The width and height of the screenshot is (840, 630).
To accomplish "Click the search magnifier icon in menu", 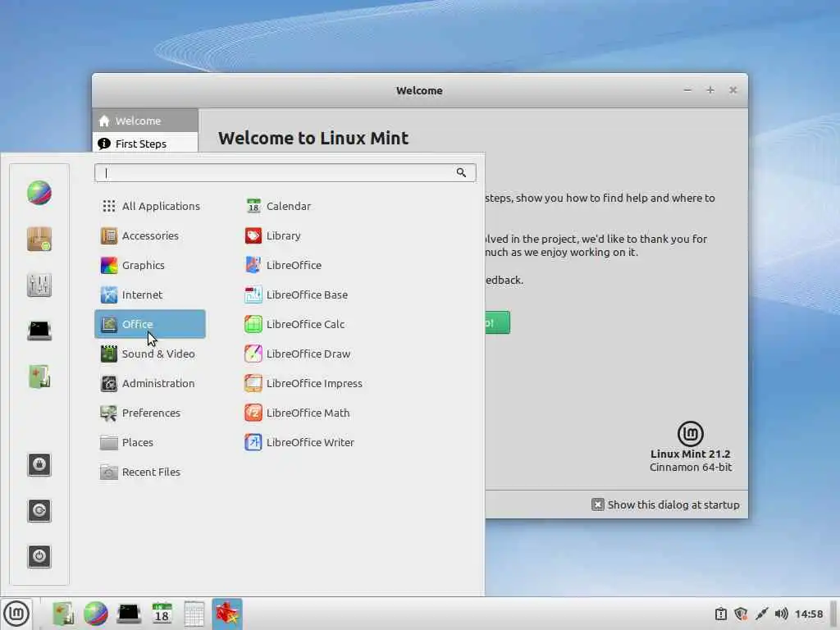I will [x=461, y=172].
